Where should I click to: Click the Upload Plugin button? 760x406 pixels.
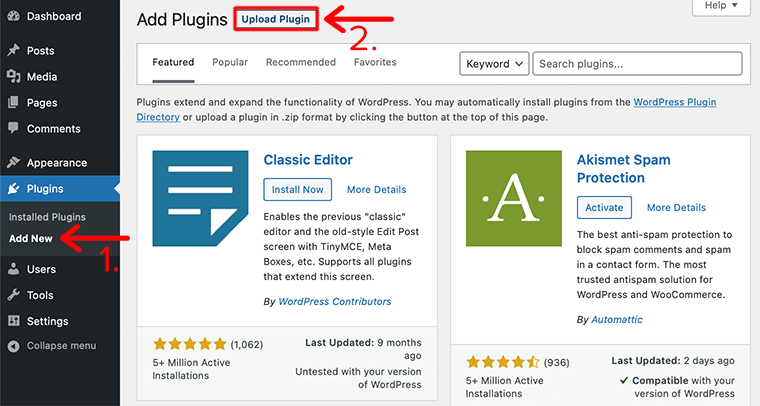[275, 19]
